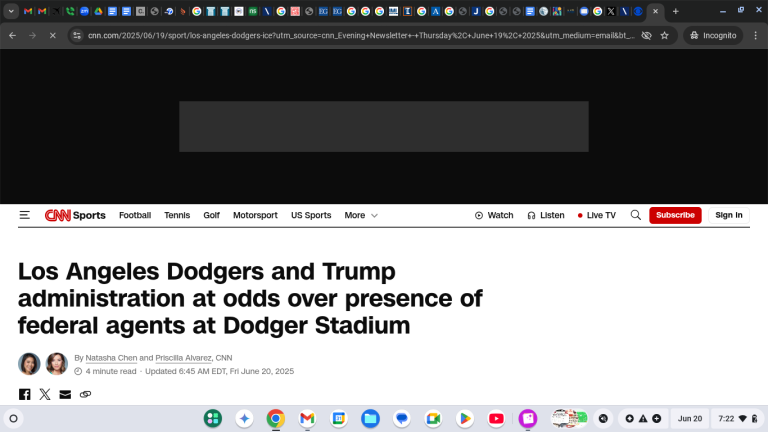Image resolution: width=768 pixels, height=432 pixels.
Task: Switch to the green phone icon tab
Action: 70,11
